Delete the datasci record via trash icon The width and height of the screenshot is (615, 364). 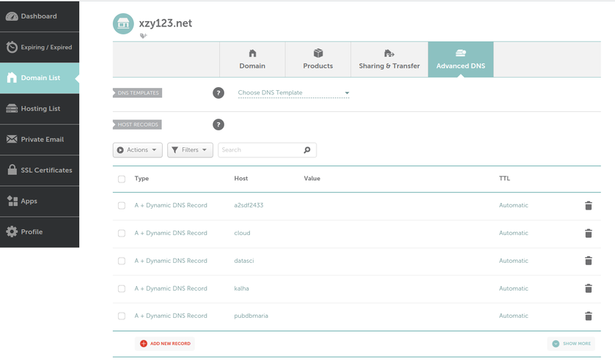click(x=589, y=261)
